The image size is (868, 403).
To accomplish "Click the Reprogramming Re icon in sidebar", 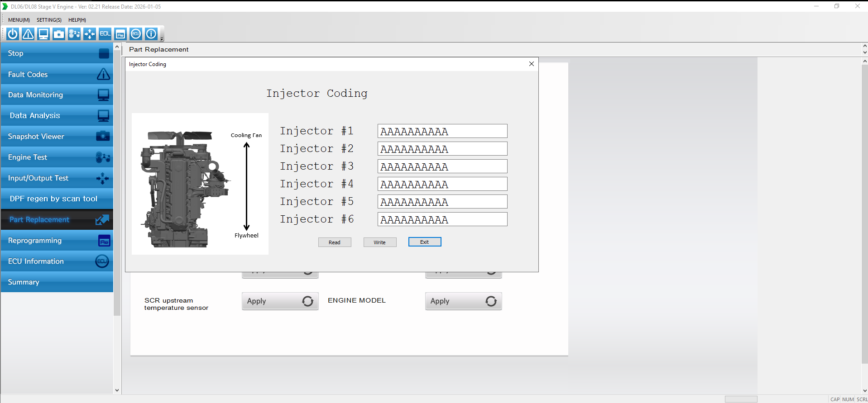I will pyautogui.click(x=104, y=241).
